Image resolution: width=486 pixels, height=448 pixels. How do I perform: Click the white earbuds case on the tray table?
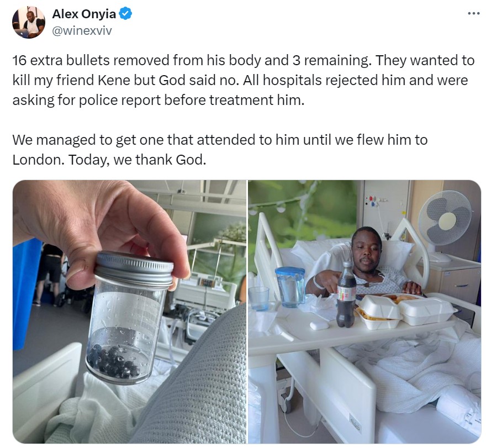coord(320,325)
